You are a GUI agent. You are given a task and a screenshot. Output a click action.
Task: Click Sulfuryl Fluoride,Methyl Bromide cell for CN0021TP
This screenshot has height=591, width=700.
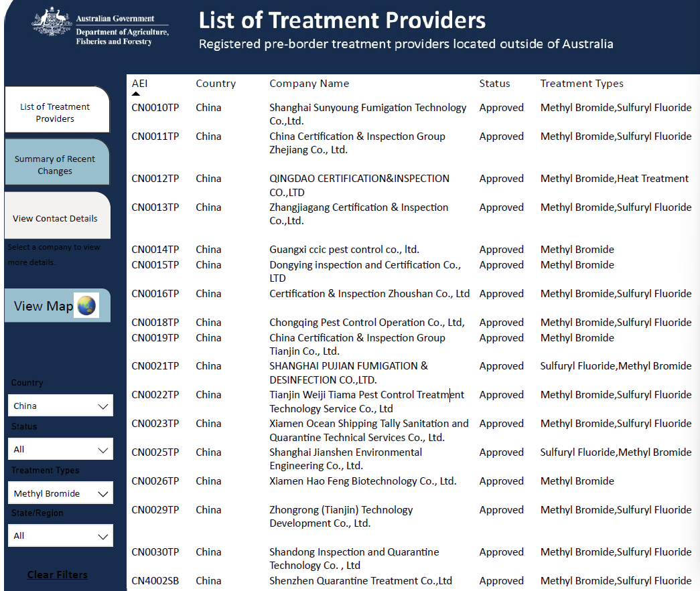click(616, 365)
